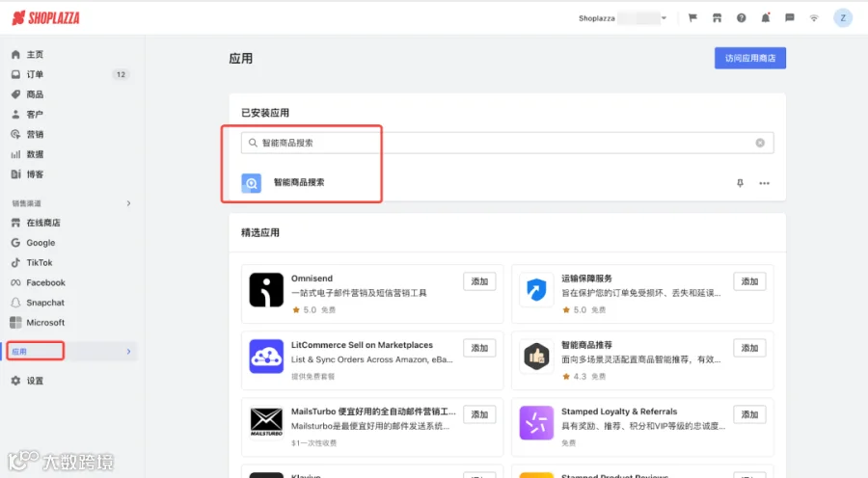Open the help question mark icon
The height and width of the screenshot is (478, 868).
pyautogui.click(x=742, y=17)
